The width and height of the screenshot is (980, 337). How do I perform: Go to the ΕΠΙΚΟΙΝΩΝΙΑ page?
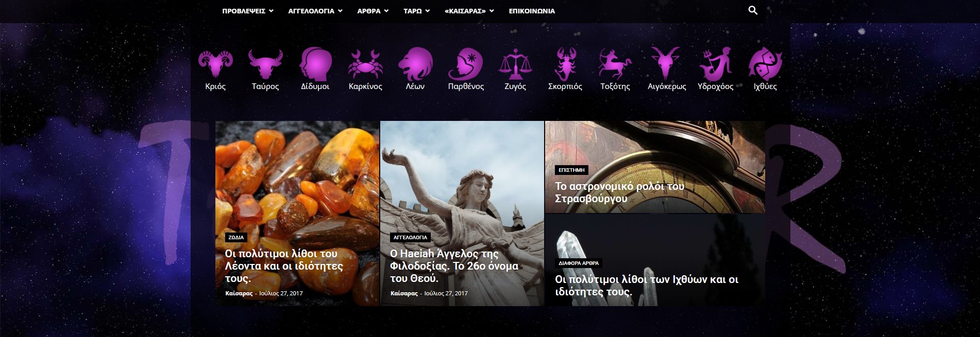pos(532,11)
